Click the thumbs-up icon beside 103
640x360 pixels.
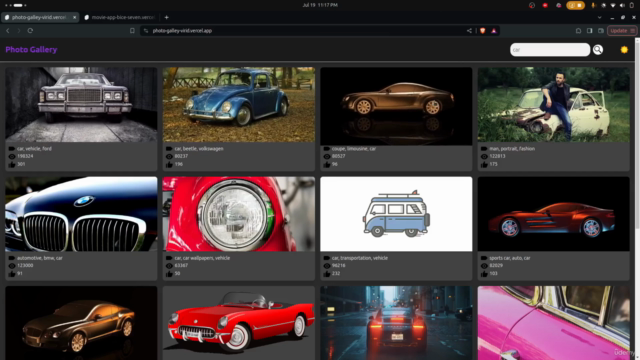click(x=484, y=274)
